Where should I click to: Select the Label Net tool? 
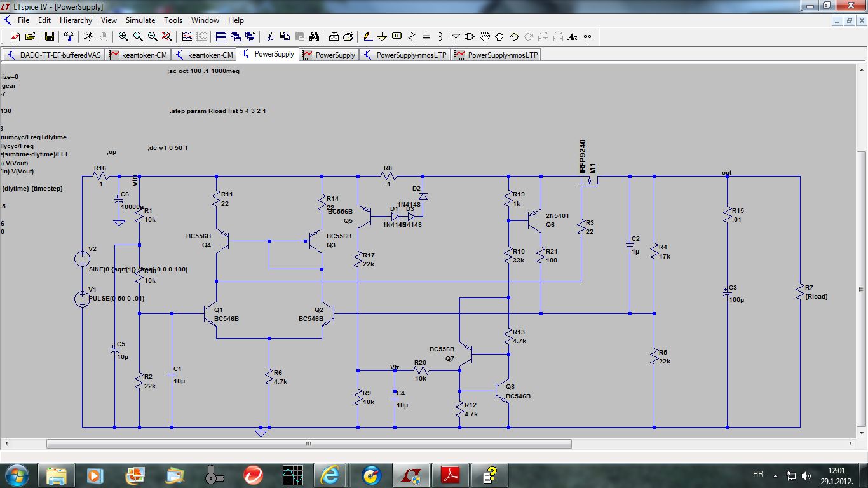(397, 37)
